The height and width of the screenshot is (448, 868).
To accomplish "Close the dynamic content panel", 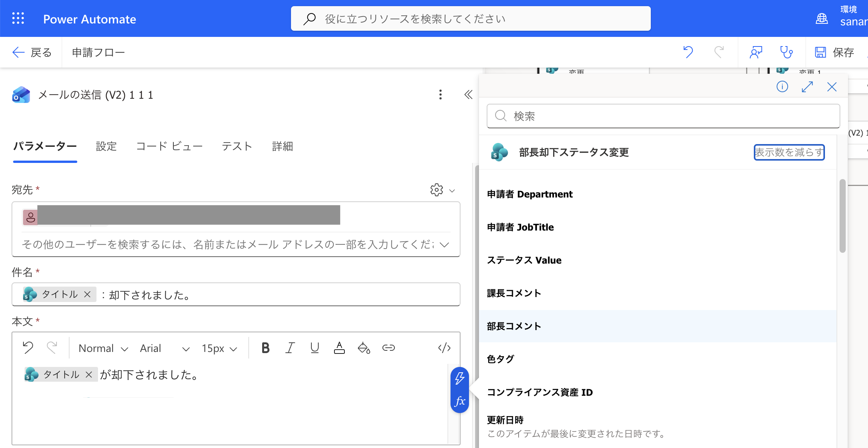I will pyautogui.click(x=832, y=86).
